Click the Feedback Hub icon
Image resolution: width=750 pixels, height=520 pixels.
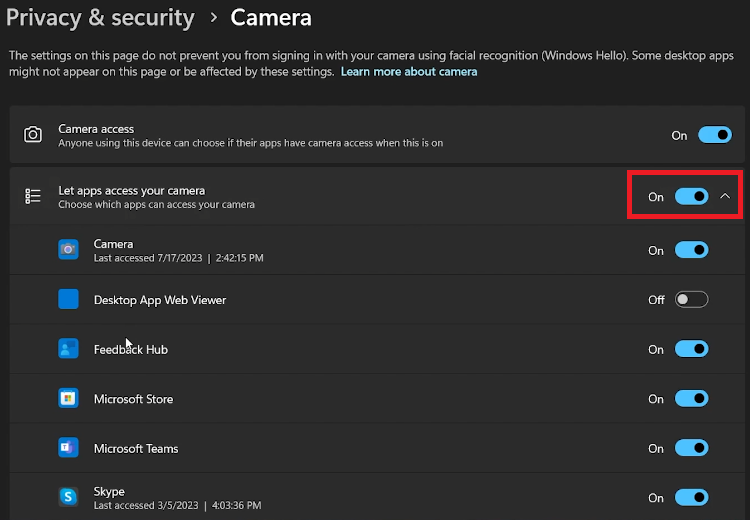pos(68,349)
